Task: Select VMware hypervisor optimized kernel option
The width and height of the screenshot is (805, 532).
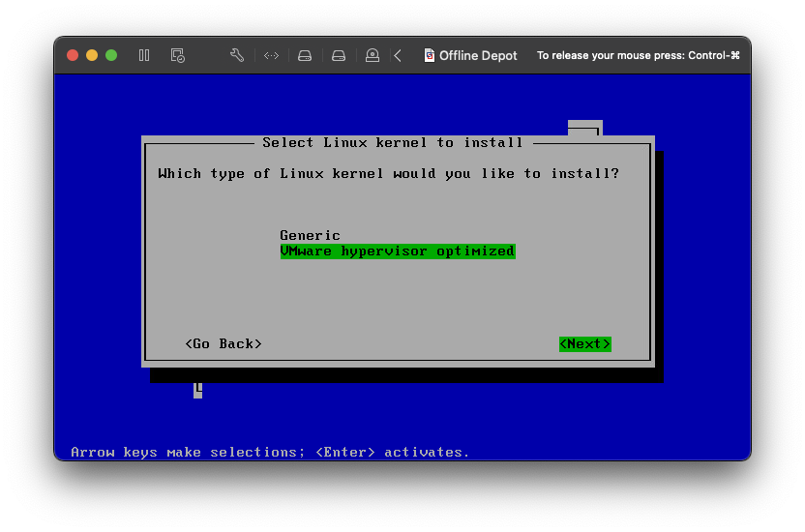Action: [397, 251]
